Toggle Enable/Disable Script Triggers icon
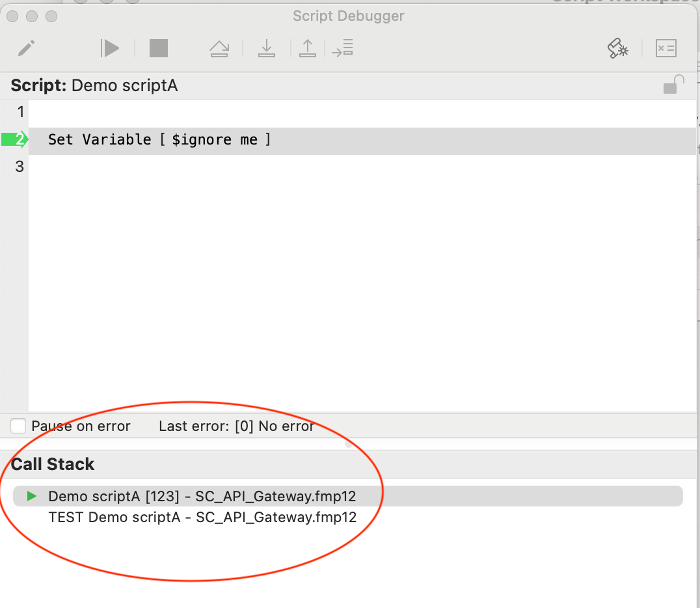This screenshot has width=700, height=608. point(618,48)
